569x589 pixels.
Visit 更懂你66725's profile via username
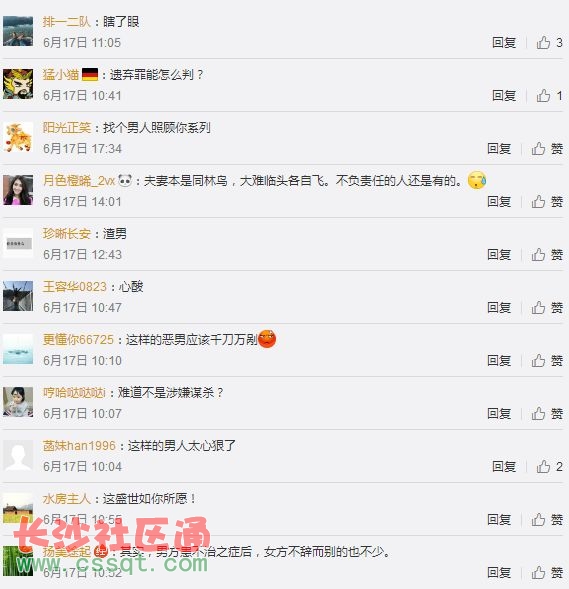click(x=78, y=340)
